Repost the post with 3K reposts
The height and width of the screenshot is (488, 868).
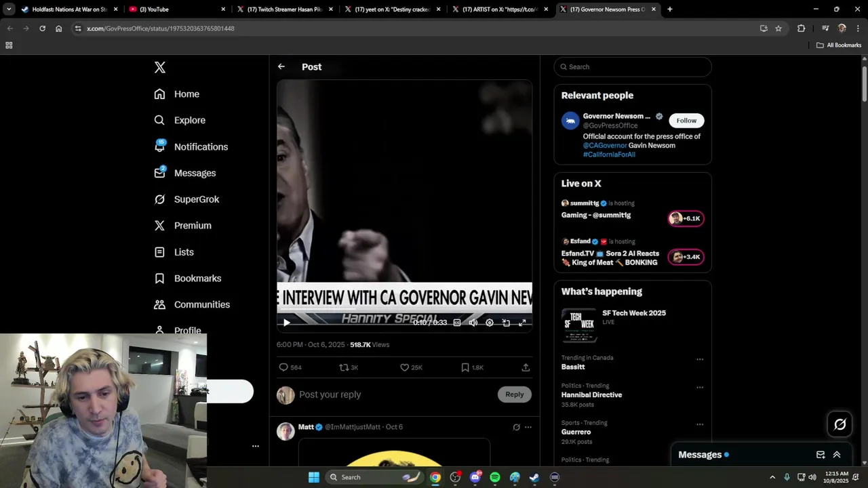click(x=349, y=367)
